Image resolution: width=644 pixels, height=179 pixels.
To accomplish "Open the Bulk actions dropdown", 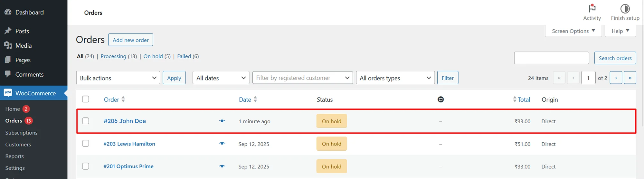I will click(118, 78).
